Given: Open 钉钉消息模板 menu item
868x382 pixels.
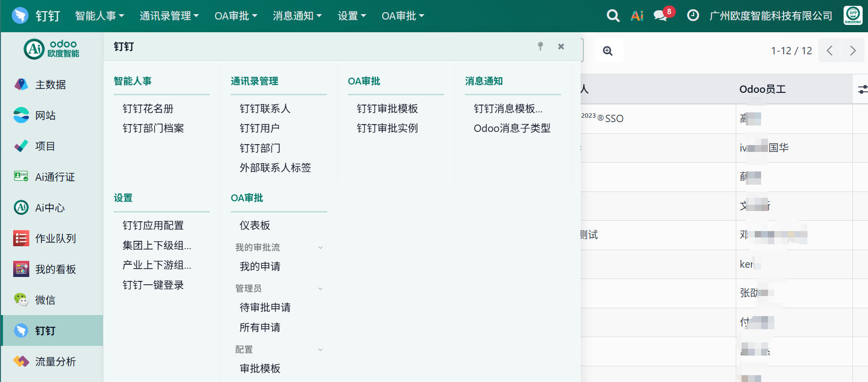Looking at the screenshot, I should pos(508,108).
